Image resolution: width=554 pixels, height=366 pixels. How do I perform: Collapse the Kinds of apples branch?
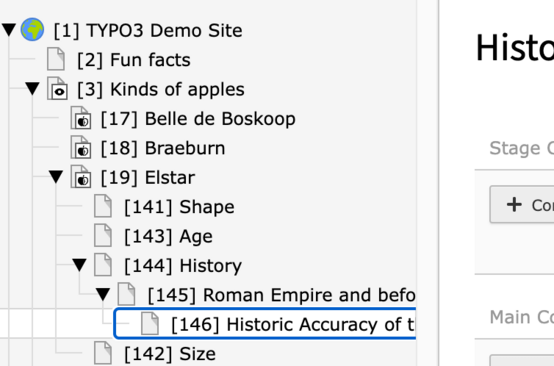33,88
